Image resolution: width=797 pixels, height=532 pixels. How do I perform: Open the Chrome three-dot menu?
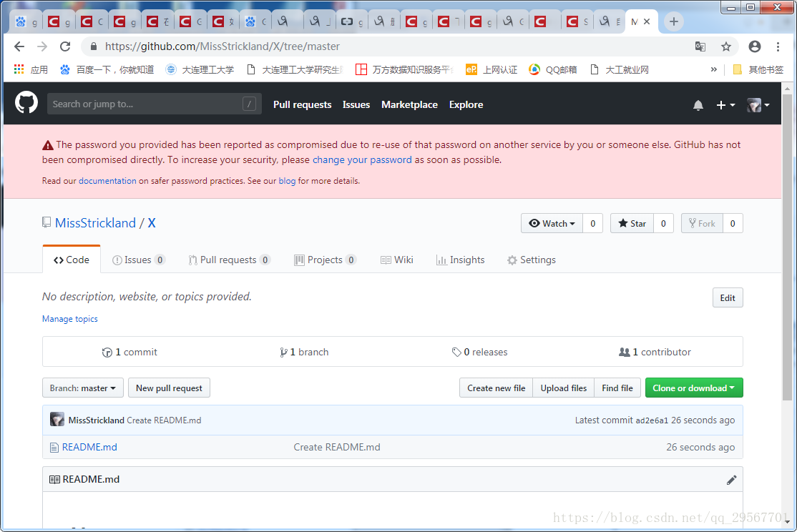[x=778, y=46]
